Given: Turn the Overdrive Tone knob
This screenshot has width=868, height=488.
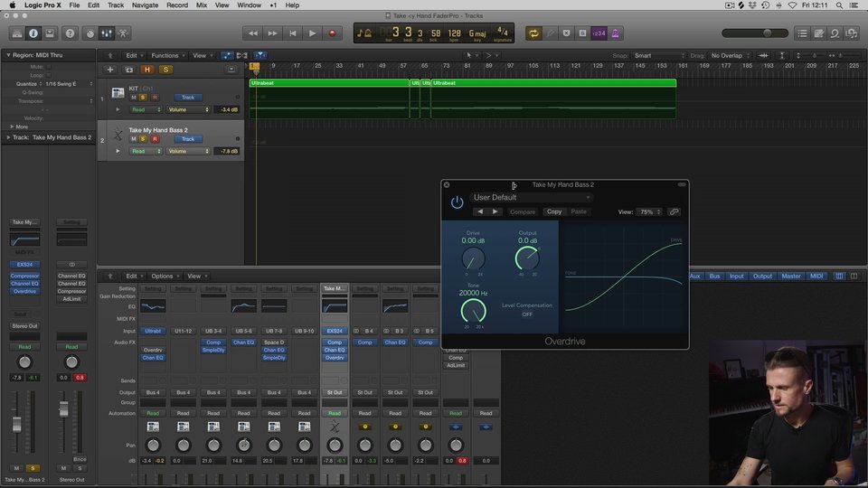Looking at the screenshot, I should (473, 312).
